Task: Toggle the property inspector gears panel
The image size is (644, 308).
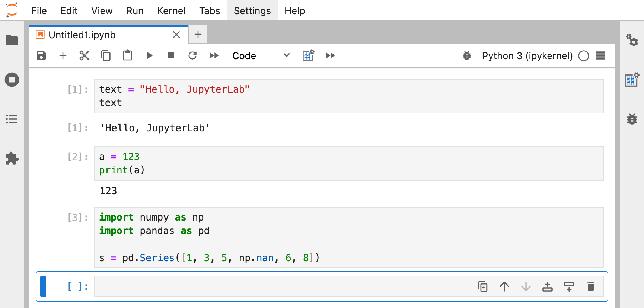Action: tap(632, 40)
